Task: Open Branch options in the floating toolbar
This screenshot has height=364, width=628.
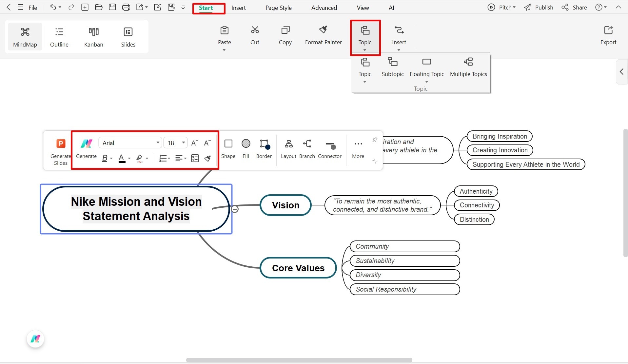Action: tap(307, 149)
